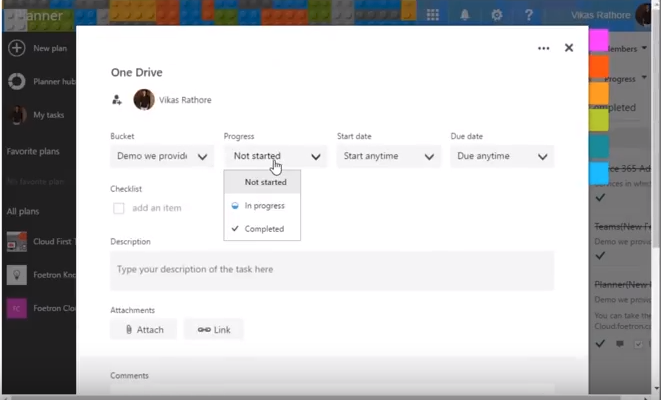This screenshot has width=661, height=400.
Task: Click checkmark under Teams task card
Action: pos(600,255)
